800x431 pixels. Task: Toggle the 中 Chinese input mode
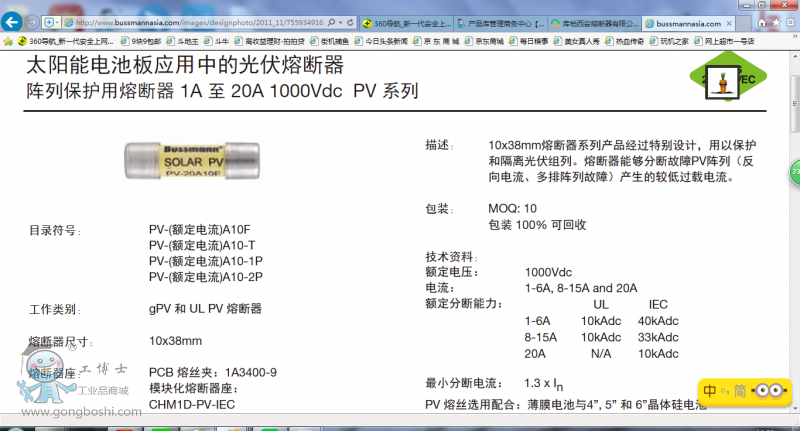[710, 391]
